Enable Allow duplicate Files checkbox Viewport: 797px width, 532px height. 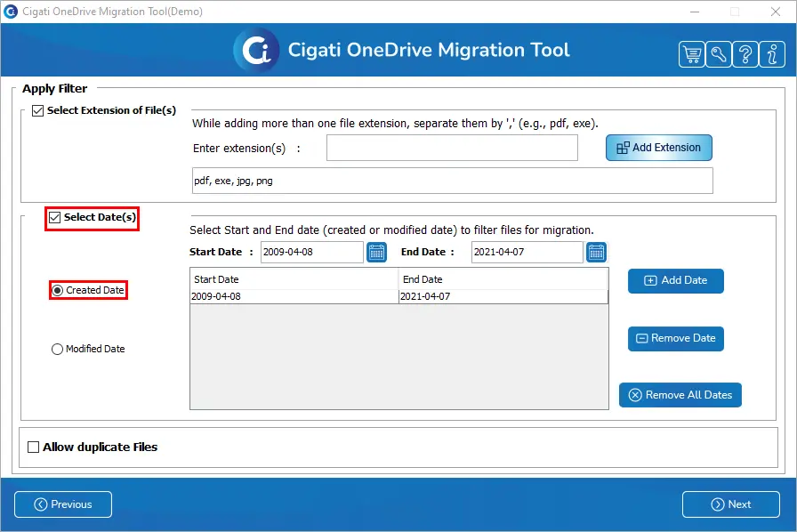[x=33, y=447]
